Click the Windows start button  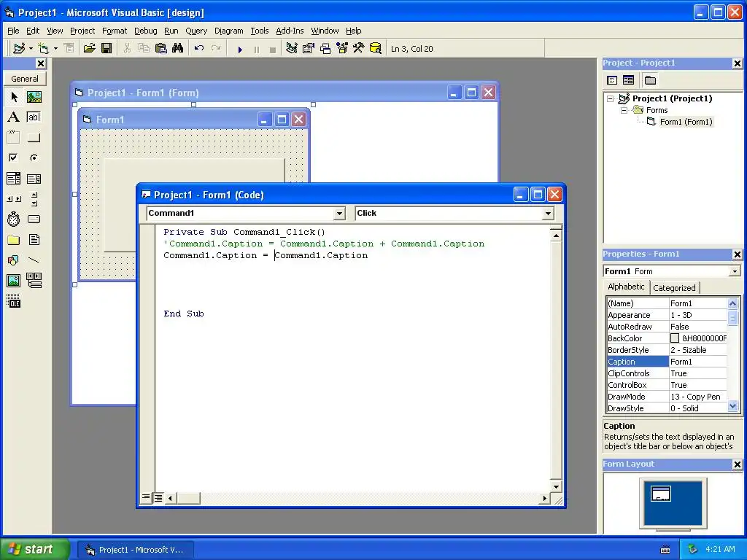click(34, 549)
